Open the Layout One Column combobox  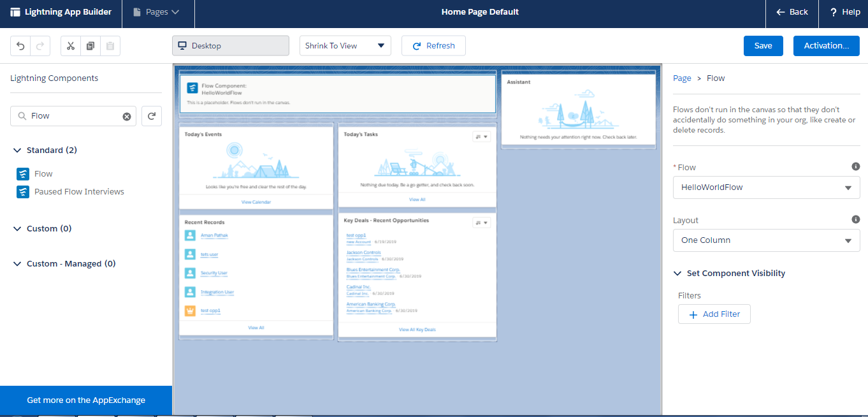[x=767, y=240]
